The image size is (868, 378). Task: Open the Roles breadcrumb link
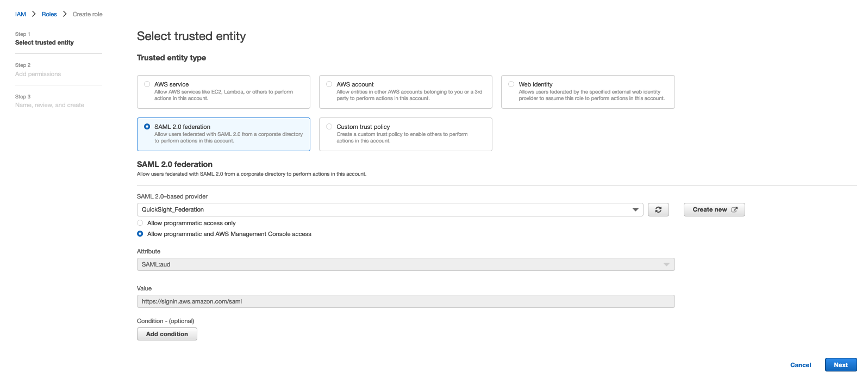[x=49, y=14]
